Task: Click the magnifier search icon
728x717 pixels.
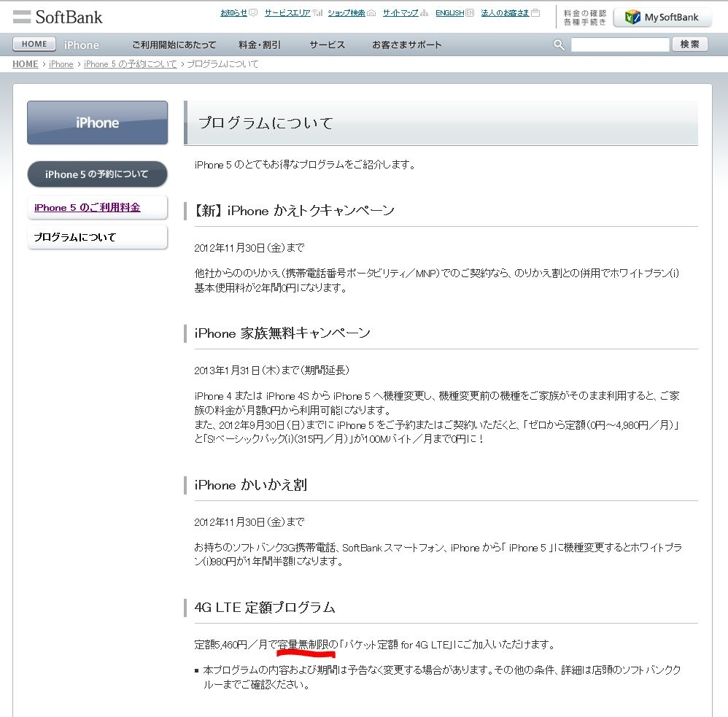Action: tap(559, 44)
